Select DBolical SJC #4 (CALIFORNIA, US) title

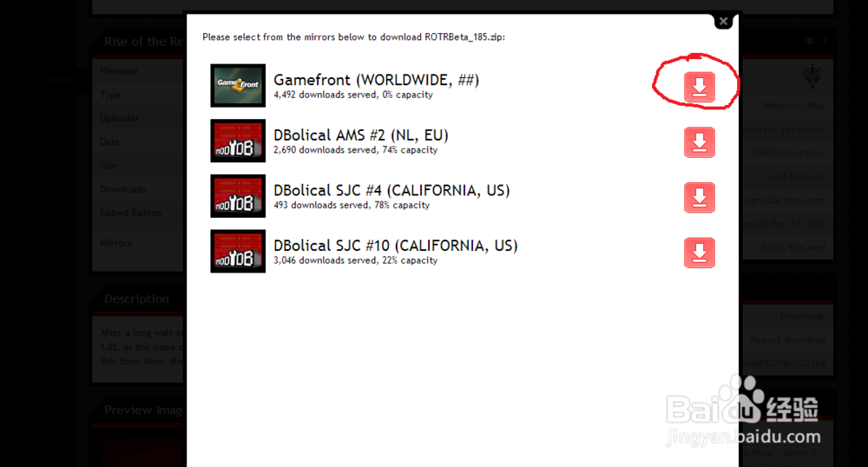(x=391, y=191)
